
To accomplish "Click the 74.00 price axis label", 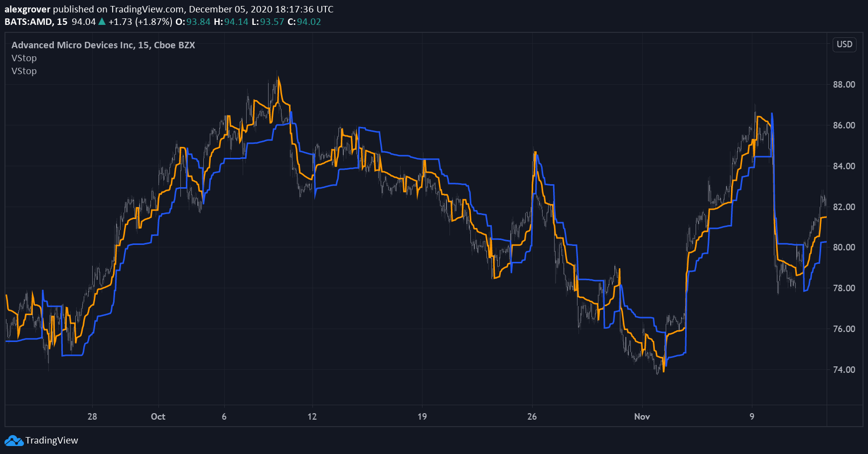I will [x=844, y=370].
